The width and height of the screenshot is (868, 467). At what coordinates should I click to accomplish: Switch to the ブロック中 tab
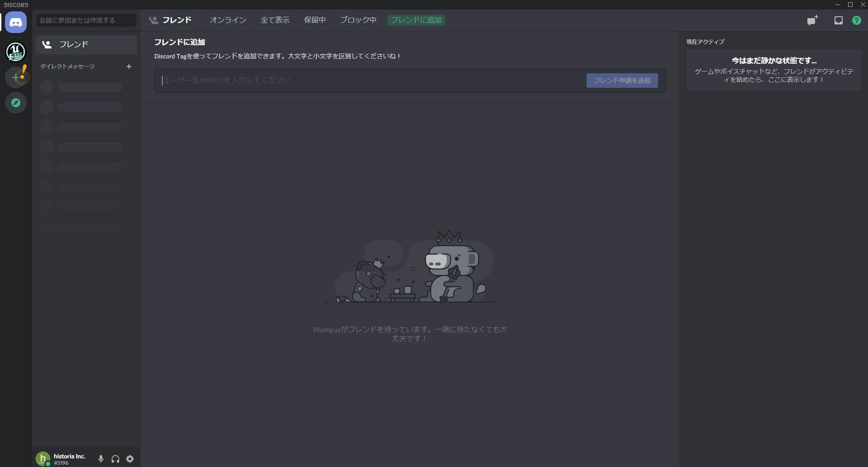pyautogui.click(x=358, y=20)
